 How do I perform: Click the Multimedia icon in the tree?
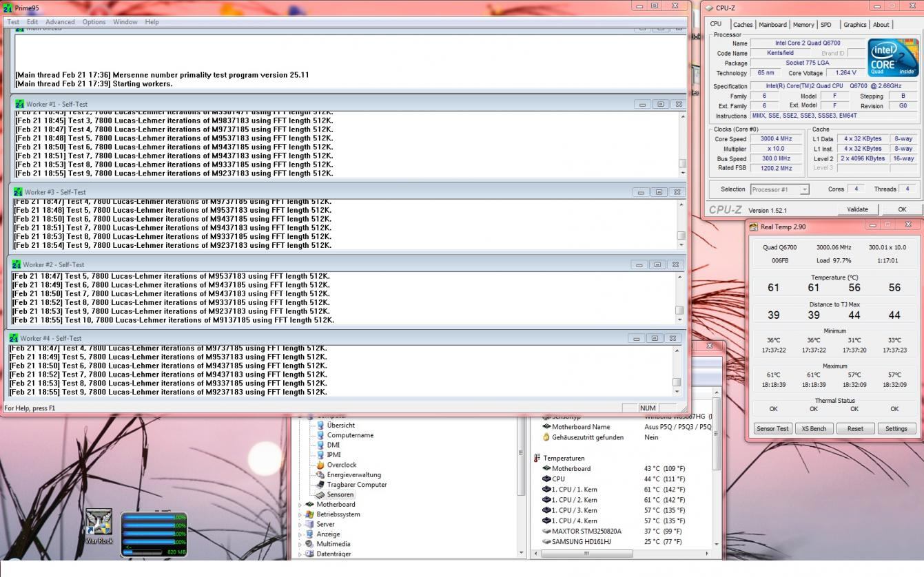(309, 544)
